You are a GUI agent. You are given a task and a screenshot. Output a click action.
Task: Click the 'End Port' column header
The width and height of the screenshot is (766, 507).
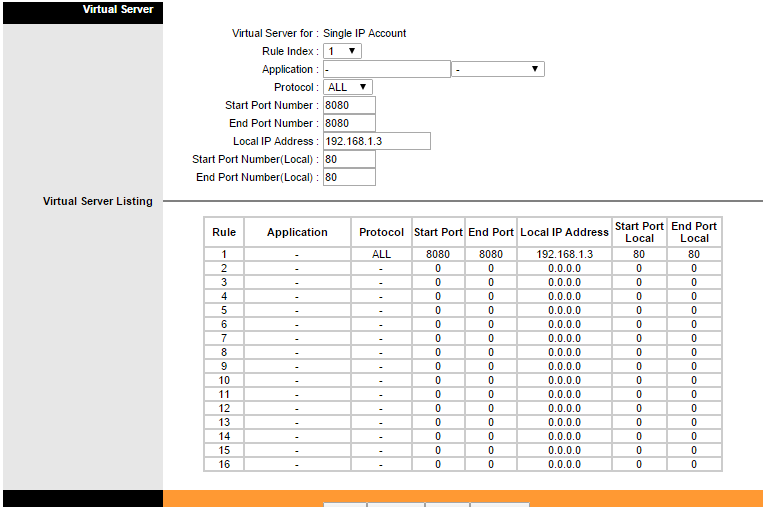pos(490,232)
